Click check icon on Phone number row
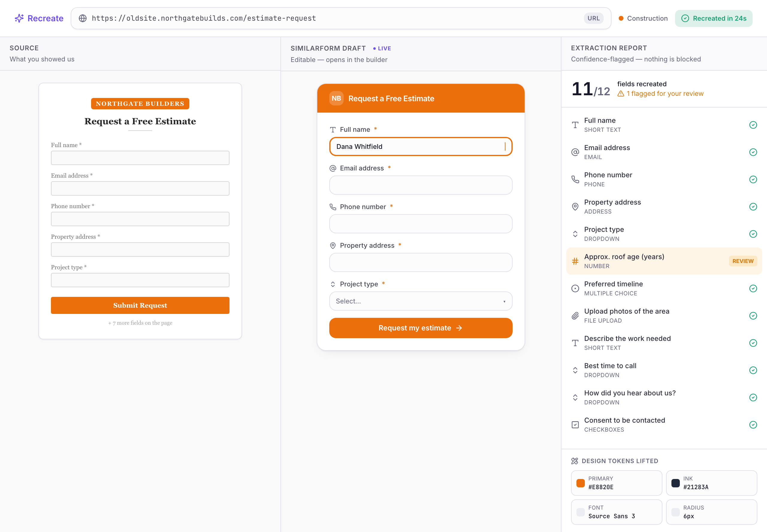 point(753,179)
